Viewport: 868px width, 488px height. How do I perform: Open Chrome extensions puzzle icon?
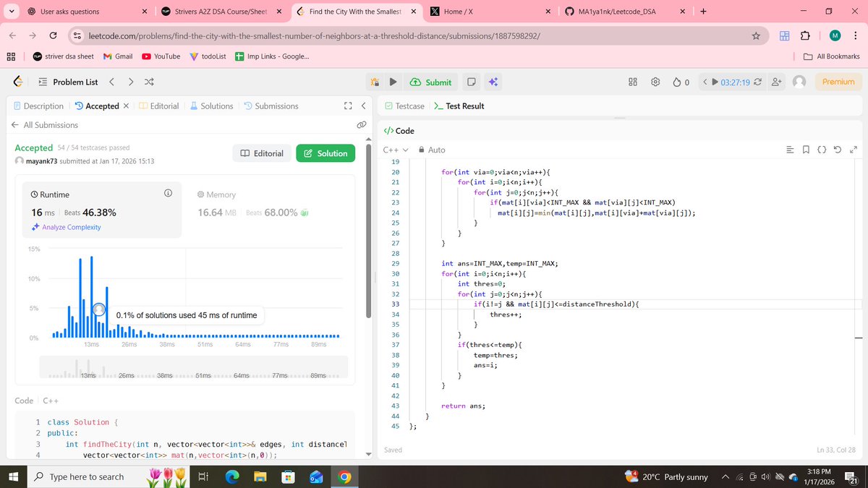(x=804, y=35)
